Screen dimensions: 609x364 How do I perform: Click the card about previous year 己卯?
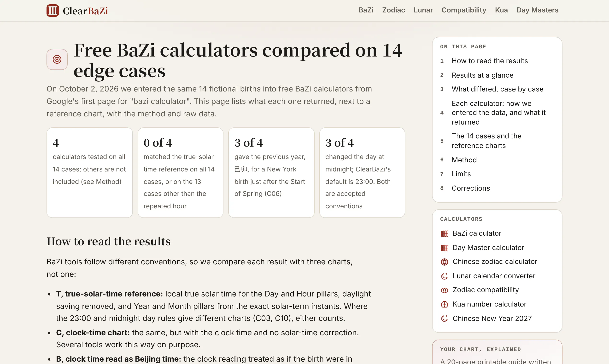[x=271, y=173]
